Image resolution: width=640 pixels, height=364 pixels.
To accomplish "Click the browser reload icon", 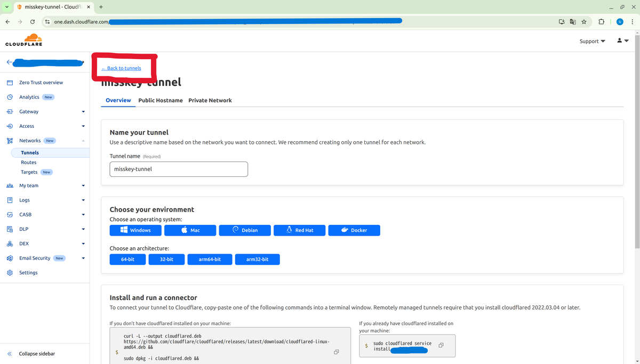I will pos(33,22).
